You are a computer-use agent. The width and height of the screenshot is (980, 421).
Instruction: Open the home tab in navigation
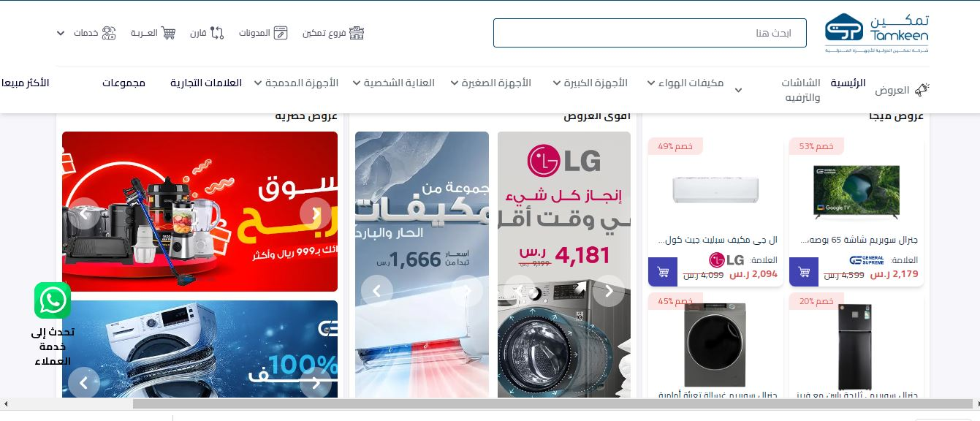click(x=848, y=83)
